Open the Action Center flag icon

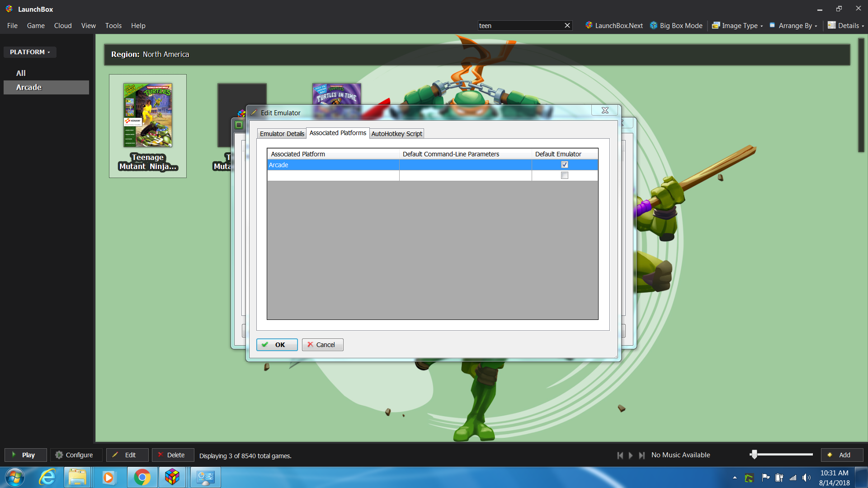point(765,478)
